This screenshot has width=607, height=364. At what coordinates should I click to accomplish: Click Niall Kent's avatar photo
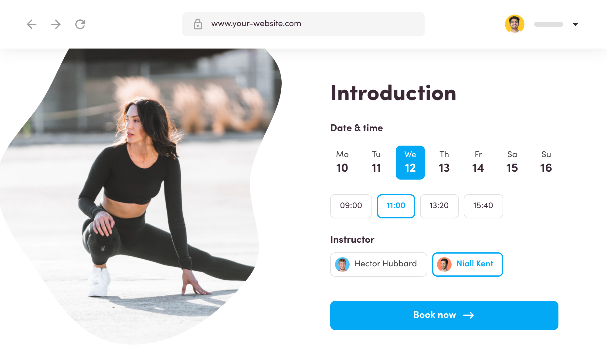pos(444,265)
